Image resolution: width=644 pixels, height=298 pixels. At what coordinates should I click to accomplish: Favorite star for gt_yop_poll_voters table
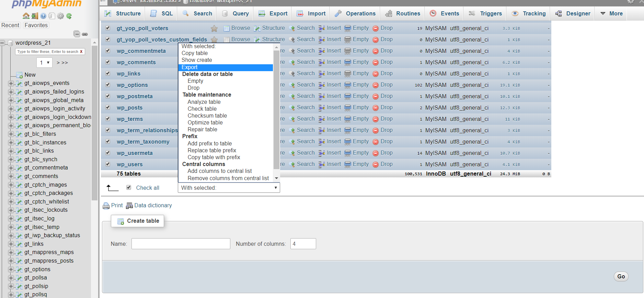pos(214,28)
